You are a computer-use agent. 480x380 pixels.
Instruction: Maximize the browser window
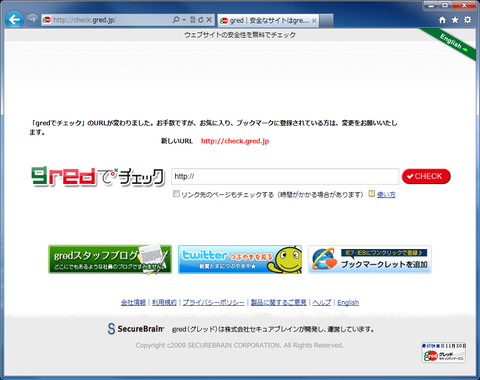pyautogui.click(x=446, y=6)
